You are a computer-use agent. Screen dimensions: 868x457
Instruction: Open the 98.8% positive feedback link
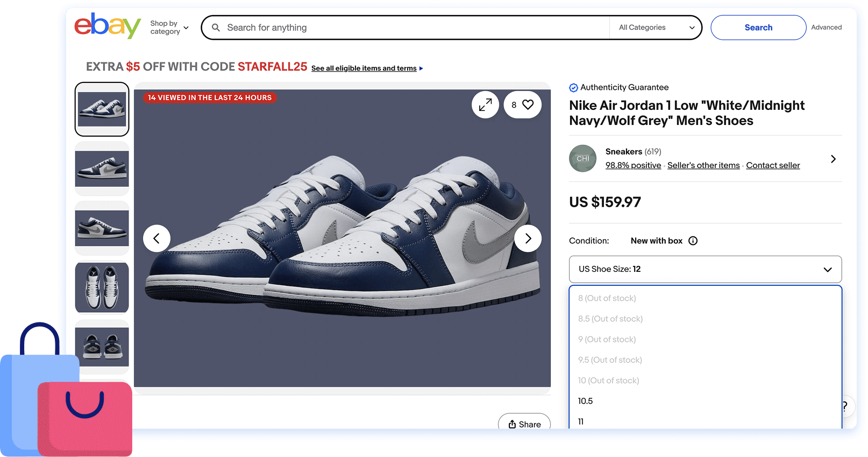633,165
